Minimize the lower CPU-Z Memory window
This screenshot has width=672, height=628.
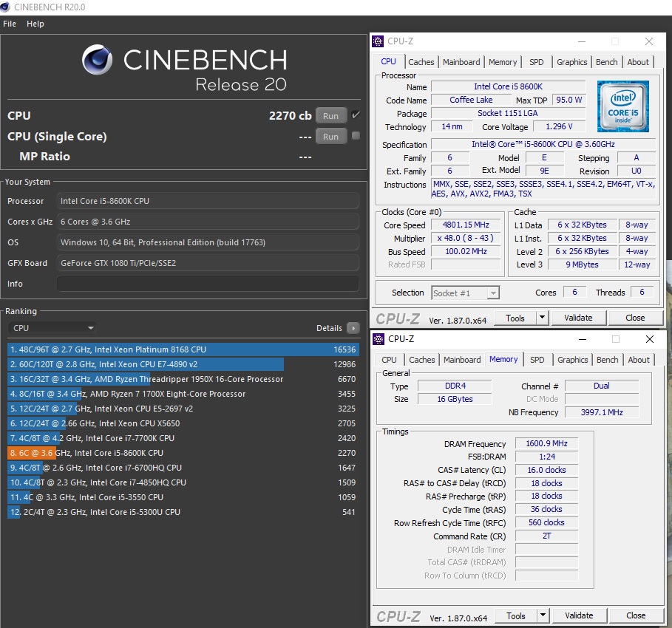coord(583,339)
